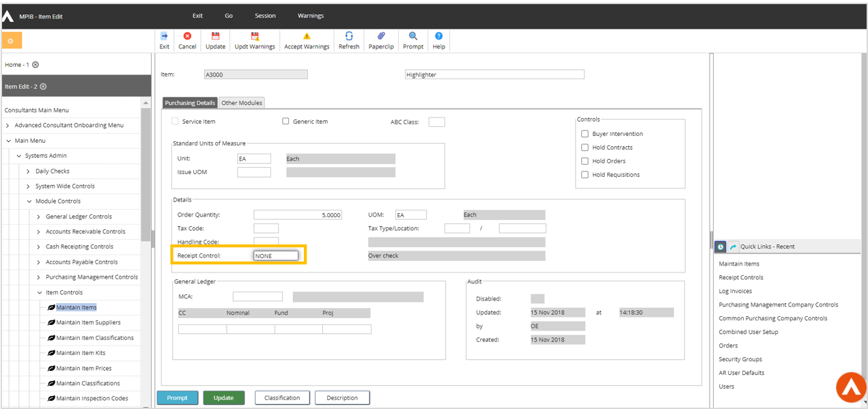Click the orange Advanced logo chat button

click(851, 388)
